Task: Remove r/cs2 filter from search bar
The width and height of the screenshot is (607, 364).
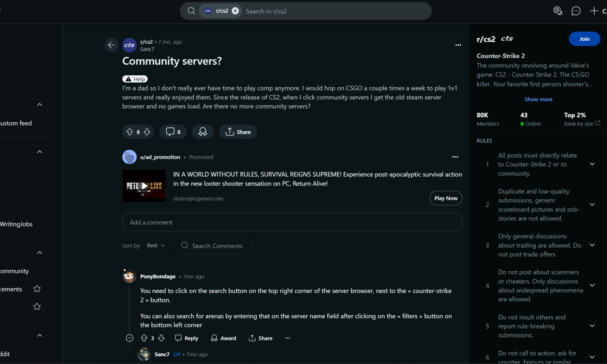Action: pyautogui.click(x=235, y=11)
